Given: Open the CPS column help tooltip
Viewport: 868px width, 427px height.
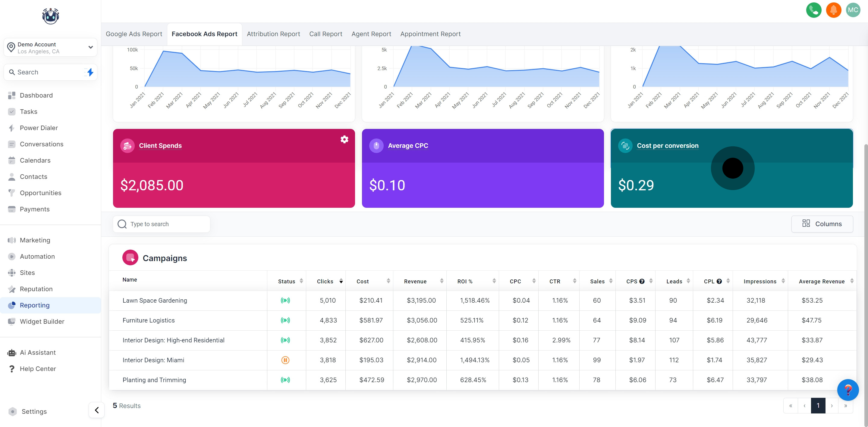Looking at the screenshot, I should (642, 281).
